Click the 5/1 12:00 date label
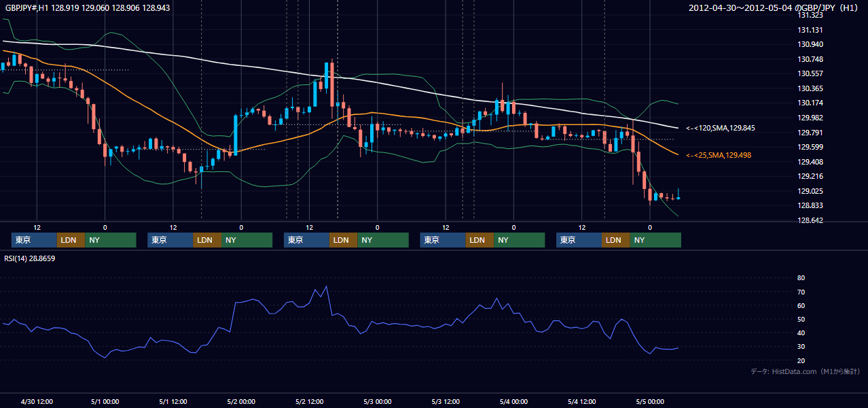The image size is (868, 408). (x=173, y=402)
